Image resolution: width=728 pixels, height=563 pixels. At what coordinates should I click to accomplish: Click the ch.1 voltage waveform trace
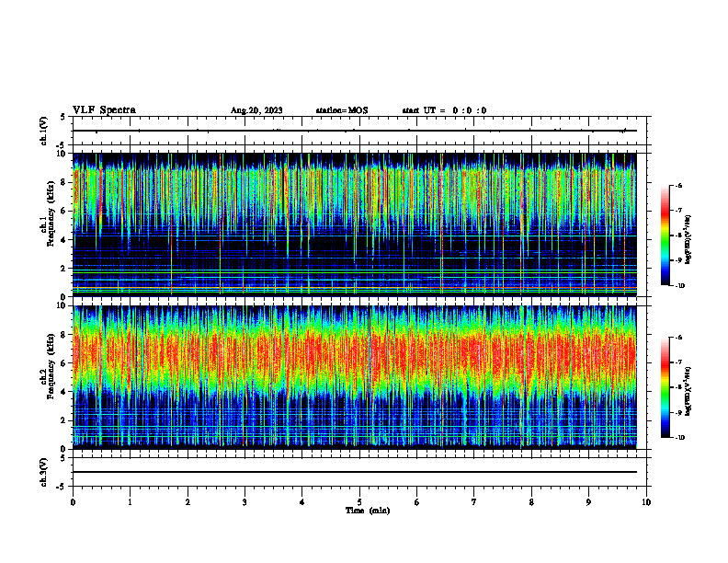click(x=355, y=131)
